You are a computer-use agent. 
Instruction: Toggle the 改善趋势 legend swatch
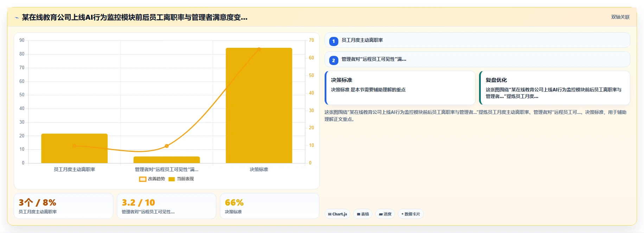142,179
